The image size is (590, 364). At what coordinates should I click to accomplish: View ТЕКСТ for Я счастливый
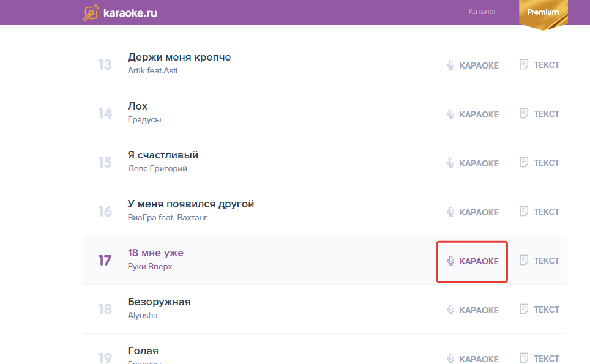[x=547, y=163]
